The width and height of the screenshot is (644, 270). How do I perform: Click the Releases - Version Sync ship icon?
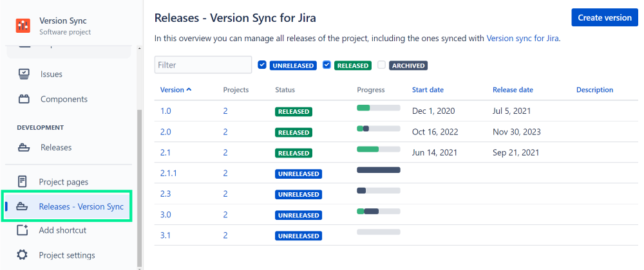[23, 206]
